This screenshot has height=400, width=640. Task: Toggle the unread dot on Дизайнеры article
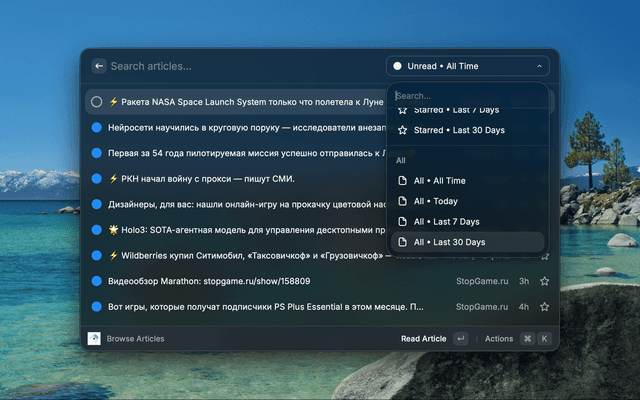(x=97, y=204)
